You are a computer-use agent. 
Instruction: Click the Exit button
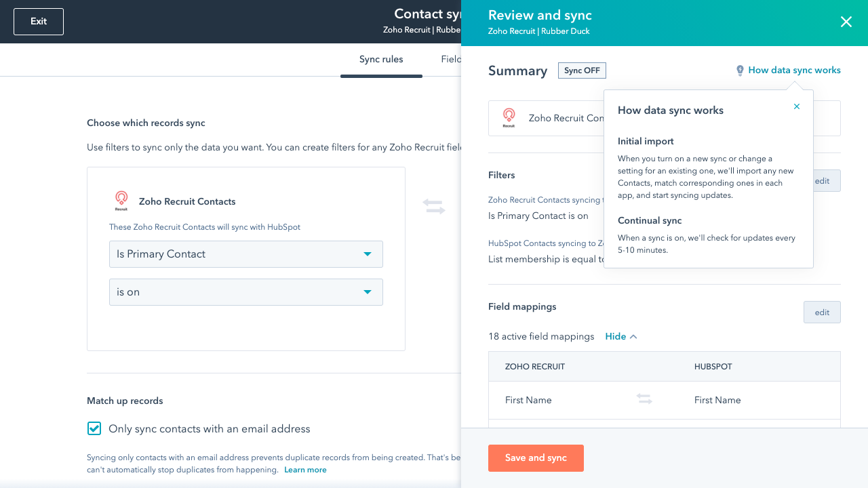39,22
